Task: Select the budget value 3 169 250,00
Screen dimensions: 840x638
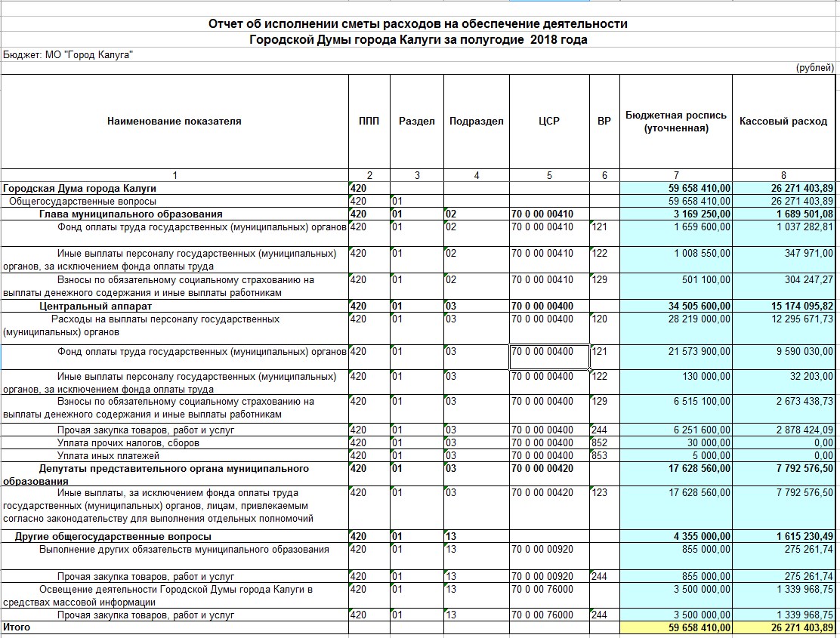Action: pos(675,214)
